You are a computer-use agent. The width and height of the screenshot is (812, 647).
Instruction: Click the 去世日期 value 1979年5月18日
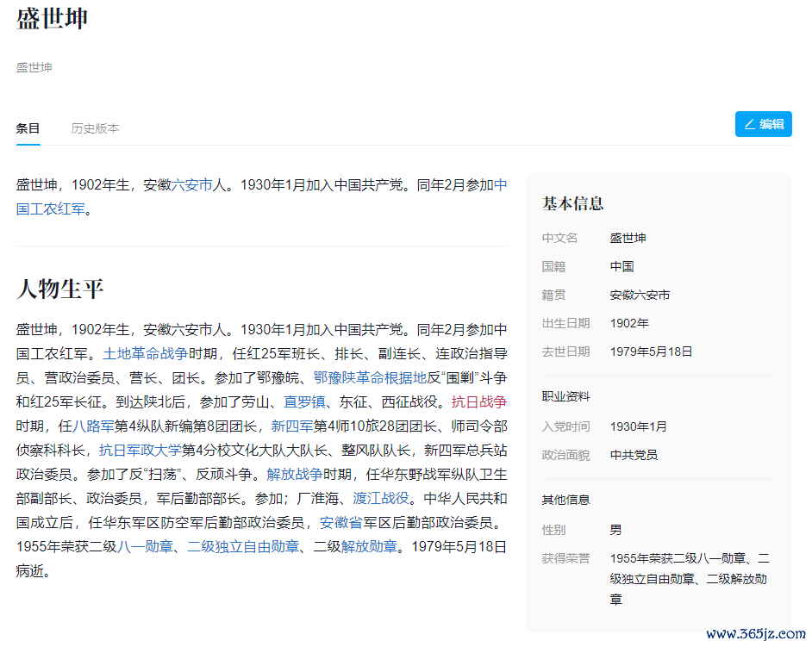coord(651,352)
